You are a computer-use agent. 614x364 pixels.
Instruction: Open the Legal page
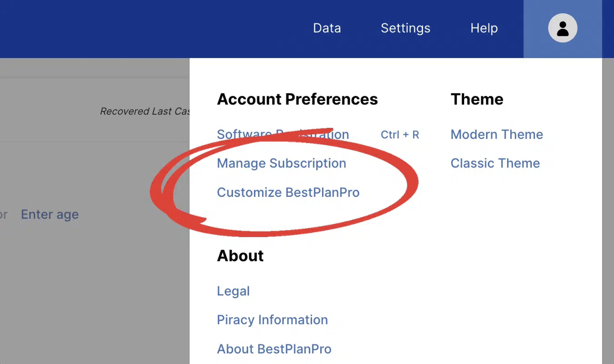point(233,291)
